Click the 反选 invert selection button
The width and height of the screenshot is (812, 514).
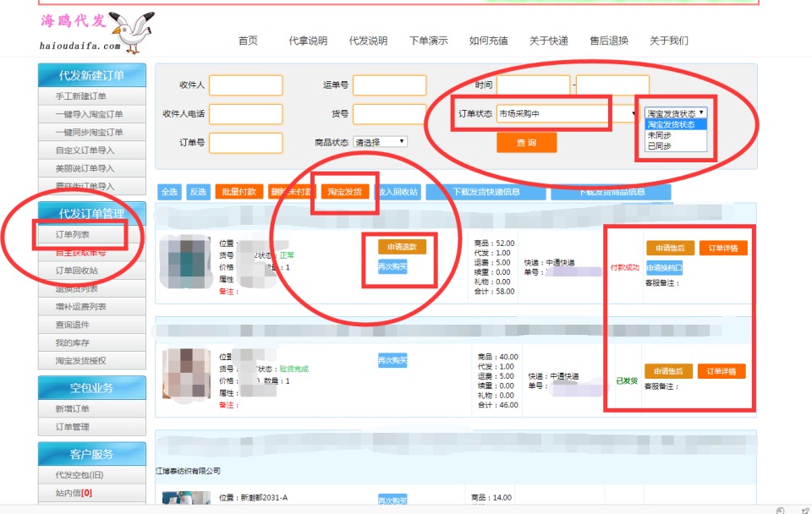click(199, 192)
